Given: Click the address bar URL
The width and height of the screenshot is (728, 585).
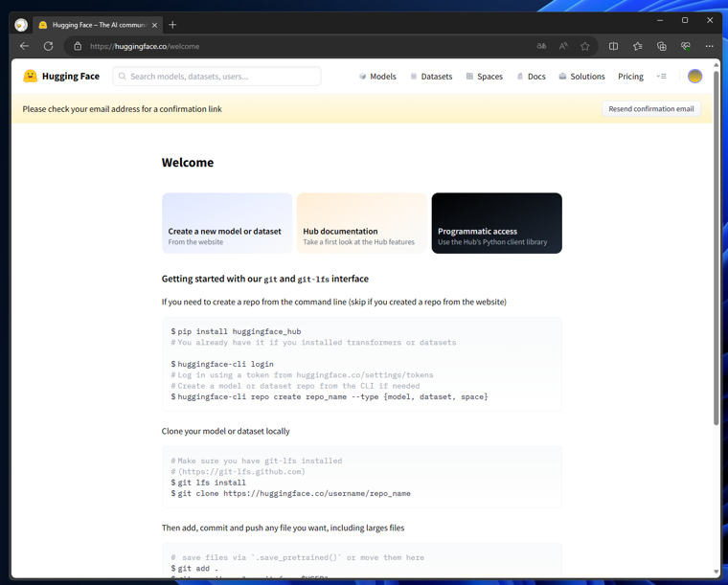Looking at the screenshot, I should coord(145,46).
